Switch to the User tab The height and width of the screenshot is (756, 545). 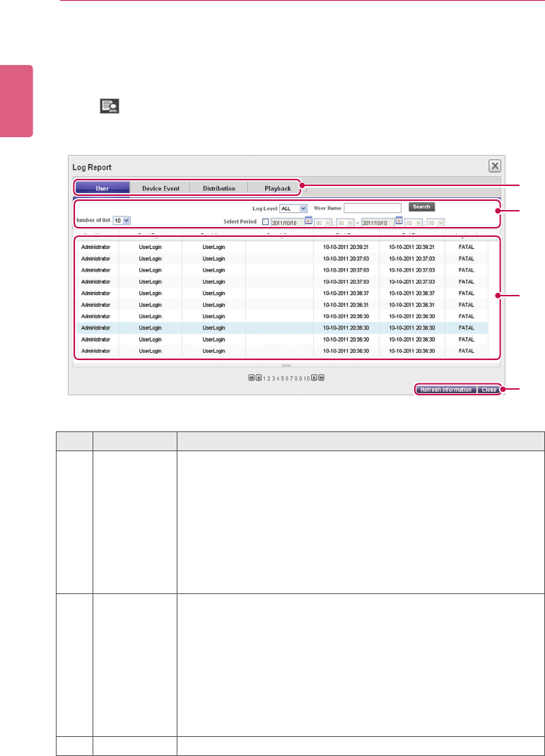point(102,188)
